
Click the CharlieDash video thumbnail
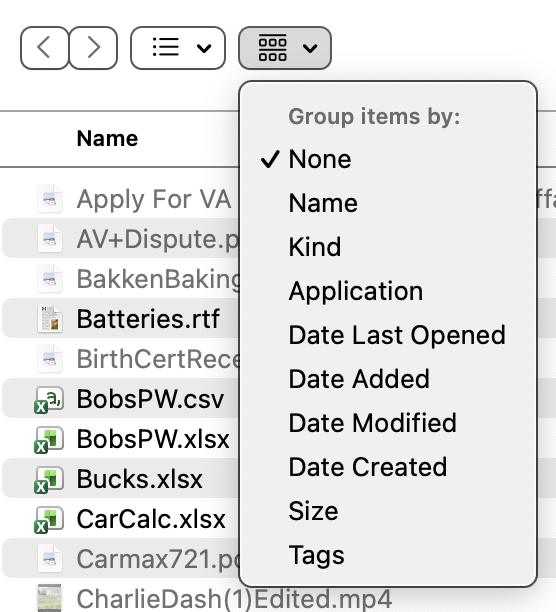click(x=50, y=598)
